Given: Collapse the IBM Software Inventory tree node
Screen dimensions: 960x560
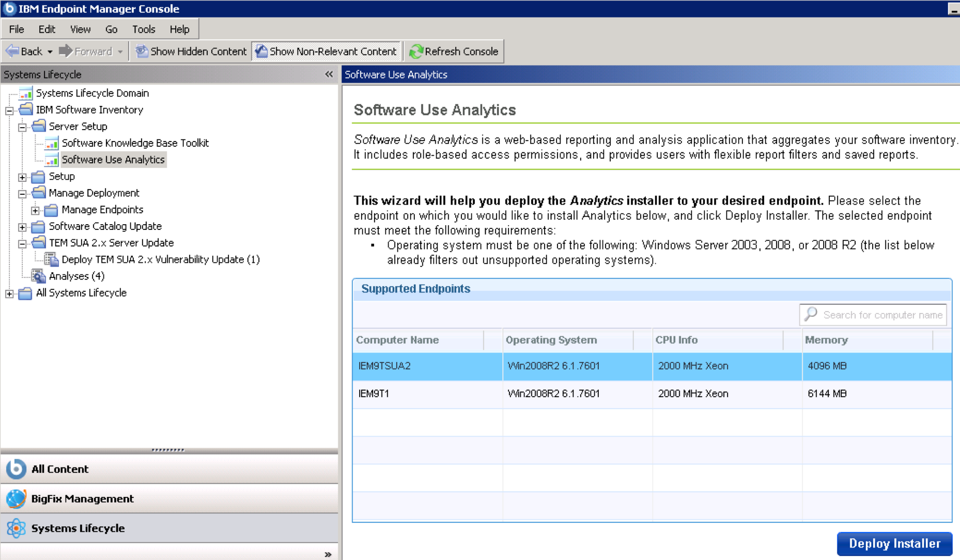Looking at the screenshot, I should [9, 110].
